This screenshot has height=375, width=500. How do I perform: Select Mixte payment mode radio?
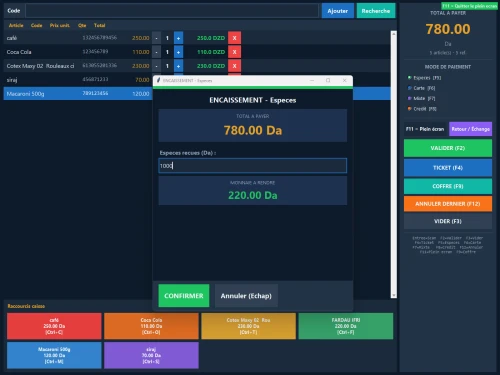pos(409,98)
